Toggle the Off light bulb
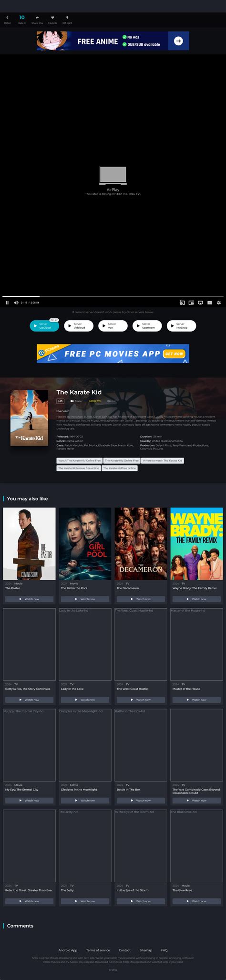226x980 pixels. pyautogui.click(x=67, y=18)
